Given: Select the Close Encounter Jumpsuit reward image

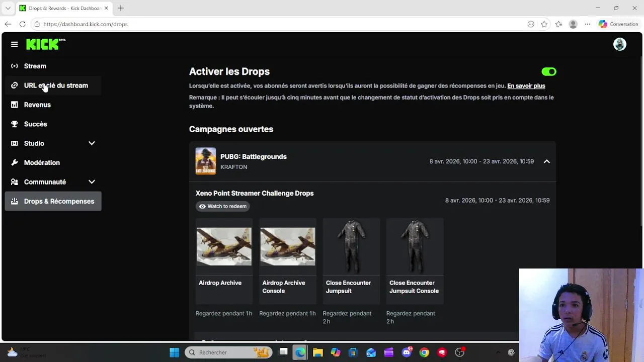Looking at the screenshot, I should (351, 246).
